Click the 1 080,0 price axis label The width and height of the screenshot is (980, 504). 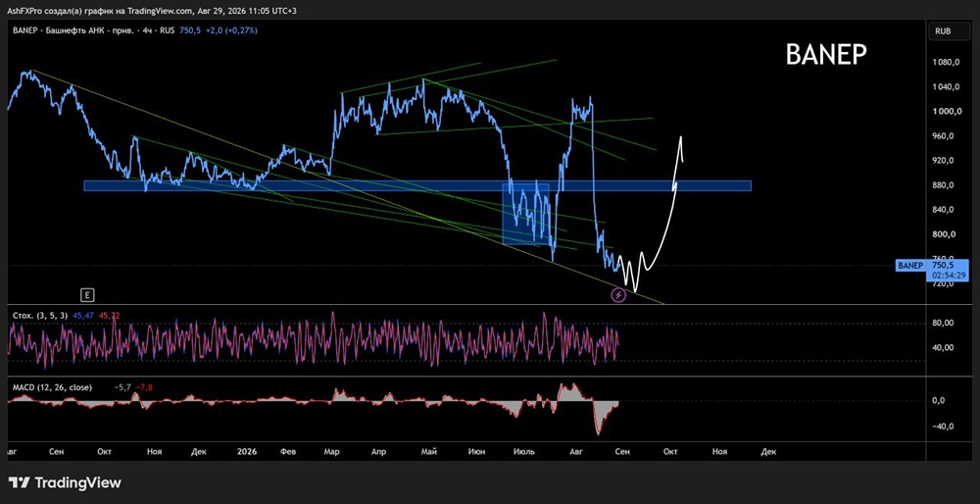click(x=947, y=63)
